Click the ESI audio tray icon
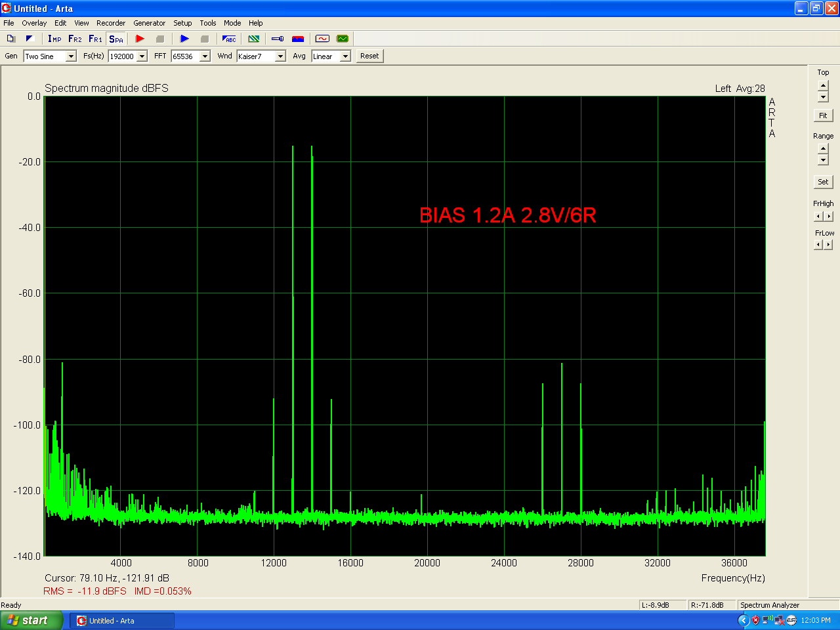The width and height of the screenshot is (840, 630). click(791, 620)
